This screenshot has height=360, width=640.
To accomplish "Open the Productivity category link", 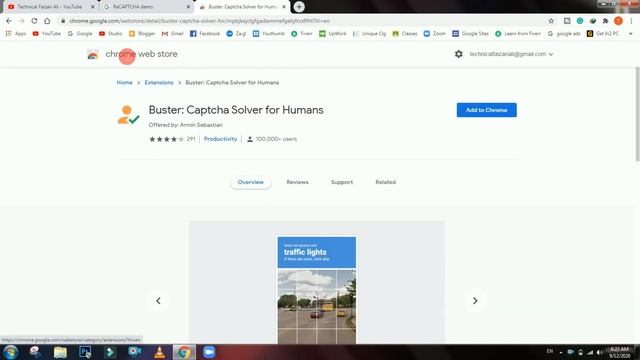I will click(x=220, y=139).
